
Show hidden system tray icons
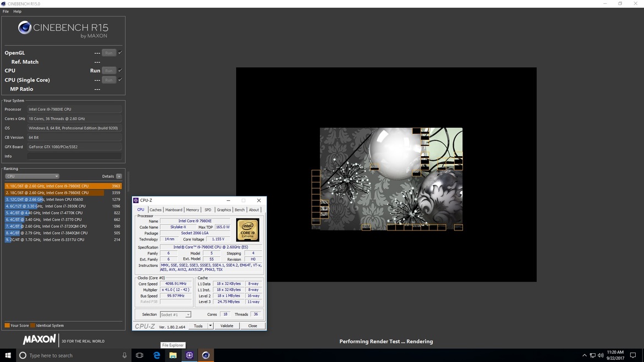click(585, 355)
